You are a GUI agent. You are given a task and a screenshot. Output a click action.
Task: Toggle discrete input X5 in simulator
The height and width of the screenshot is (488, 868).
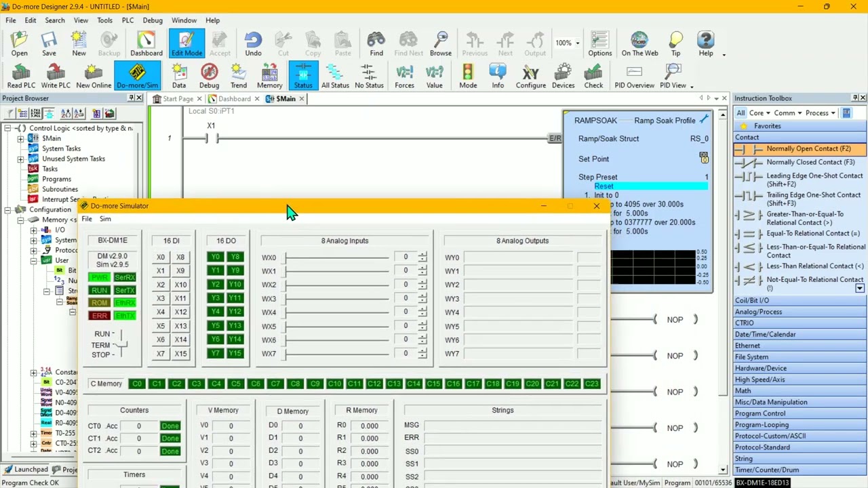[x=161, y=326]
